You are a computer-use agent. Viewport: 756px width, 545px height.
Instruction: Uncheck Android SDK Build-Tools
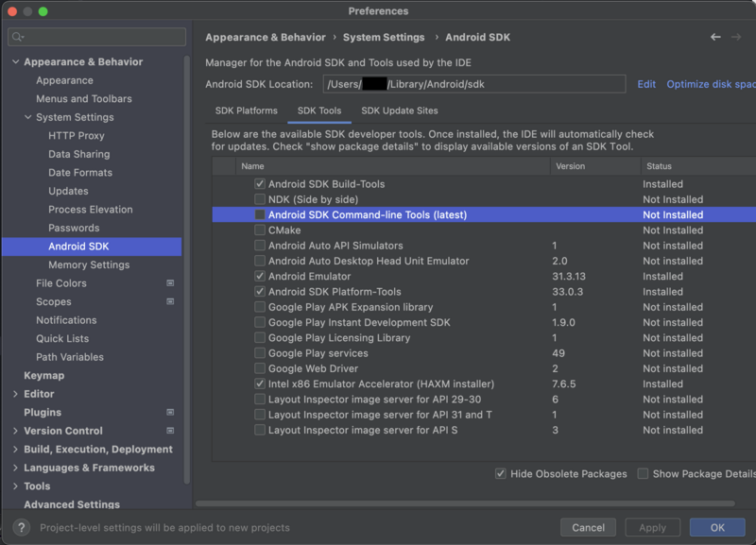pos(260,184)
